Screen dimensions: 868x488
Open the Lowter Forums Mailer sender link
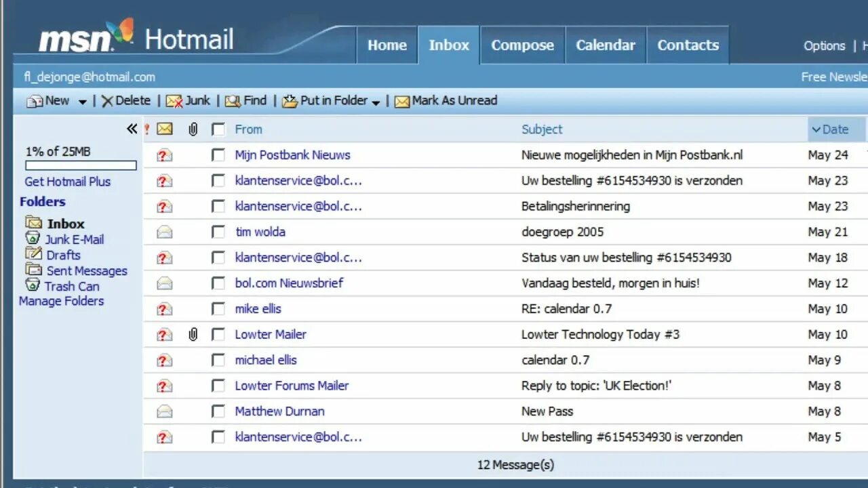pos(292,386)
